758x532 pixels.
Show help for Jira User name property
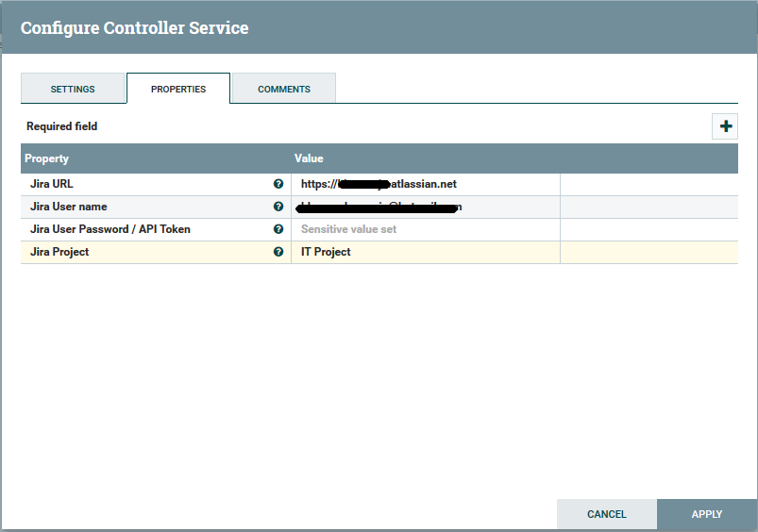[x=278, y=207]
